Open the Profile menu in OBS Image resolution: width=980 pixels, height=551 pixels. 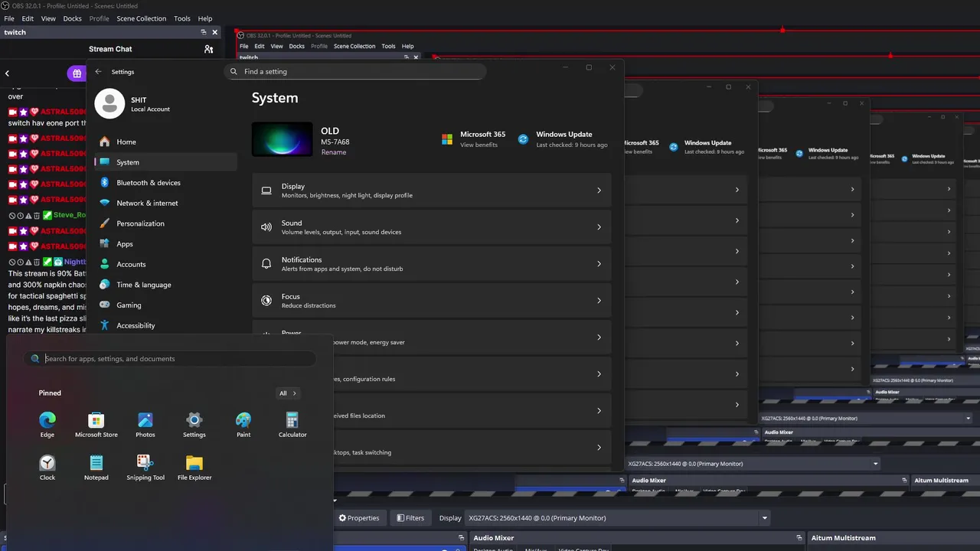click(99, 18)
